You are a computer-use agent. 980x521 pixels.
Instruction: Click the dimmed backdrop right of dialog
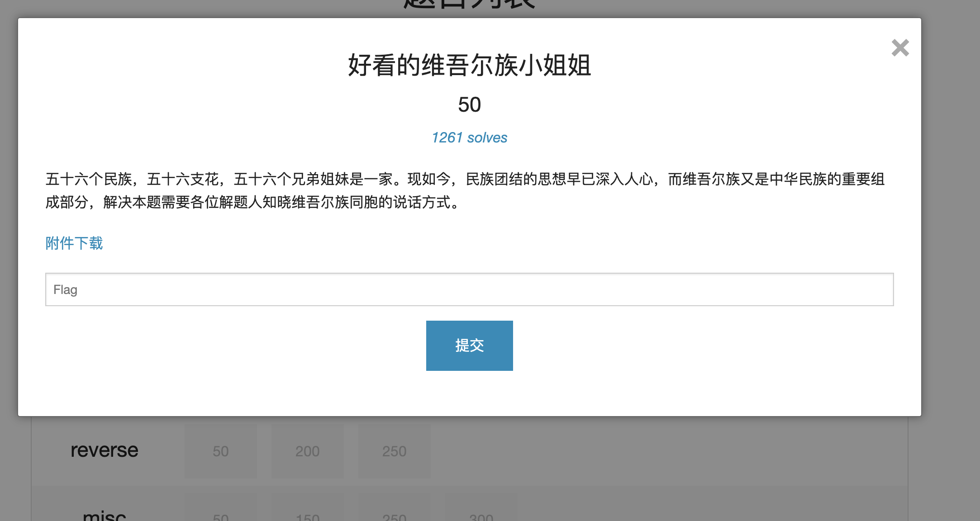[x=950, y=226]
